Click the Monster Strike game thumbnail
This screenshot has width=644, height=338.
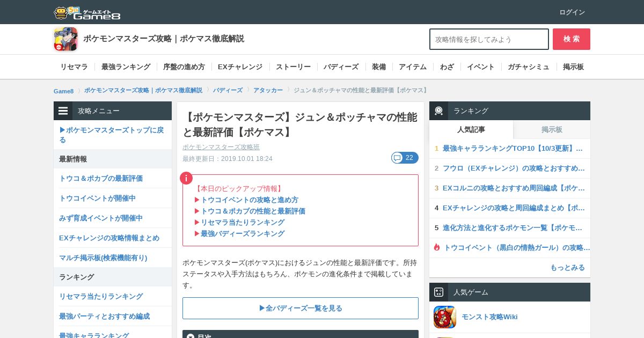pyautogui.click(x=445, y=317)
